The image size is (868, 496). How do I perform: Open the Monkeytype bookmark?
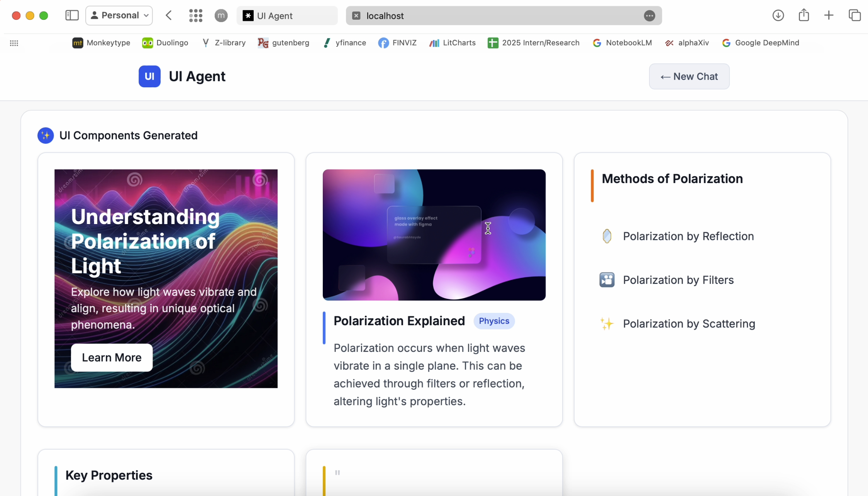101,42
